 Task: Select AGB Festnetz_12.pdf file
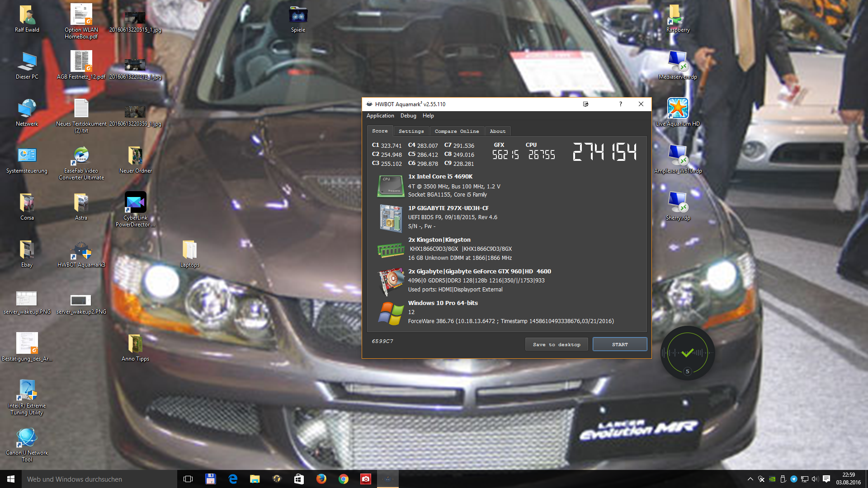click(81, 65)
